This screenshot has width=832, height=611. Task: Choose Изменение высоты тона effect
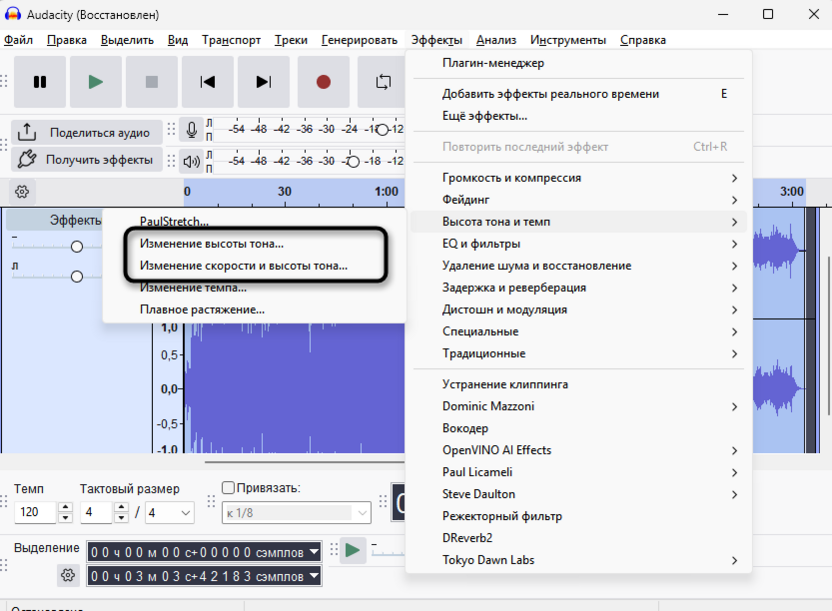tap(254, 244)
